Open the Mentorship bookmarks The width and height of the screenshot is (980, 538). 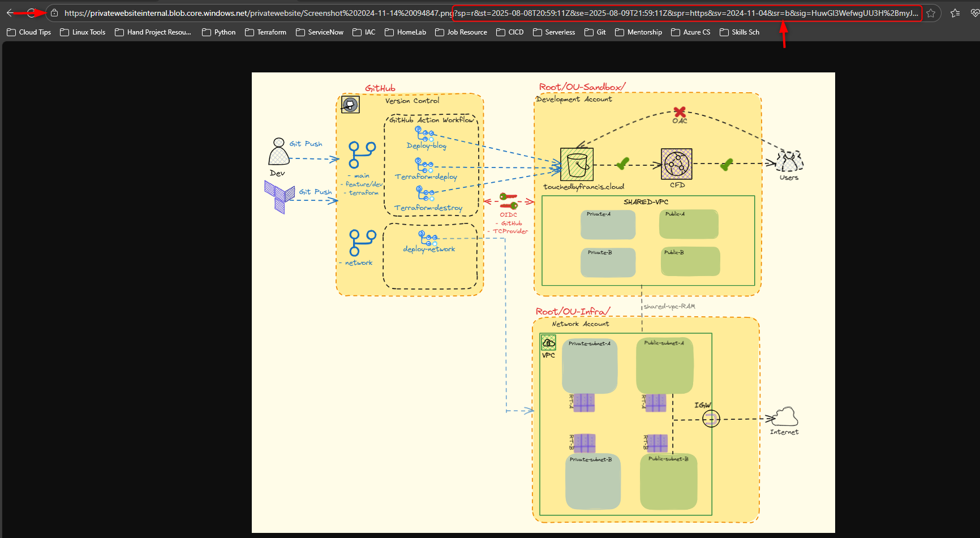point(638,32)
